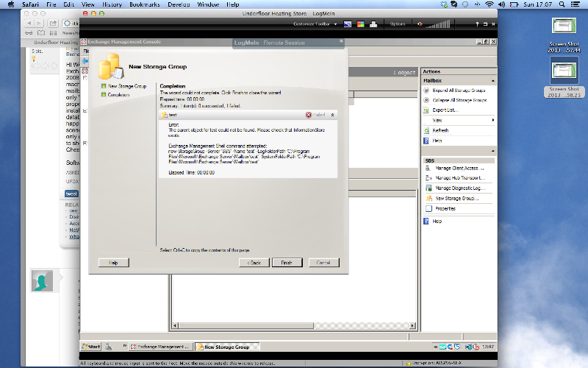Click the LogMeIn help question mark icon

click(x=477, y=24)
